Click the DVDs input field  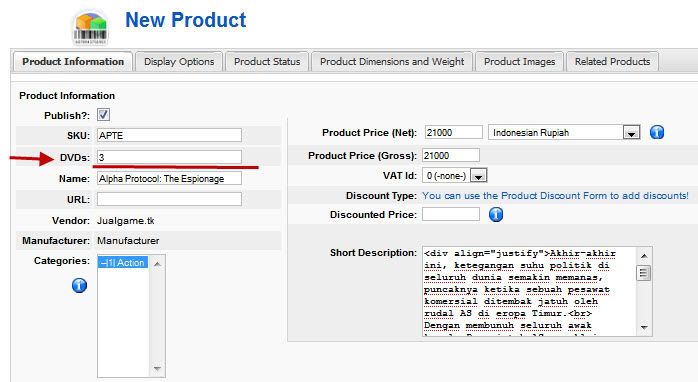tap(169, 157)
